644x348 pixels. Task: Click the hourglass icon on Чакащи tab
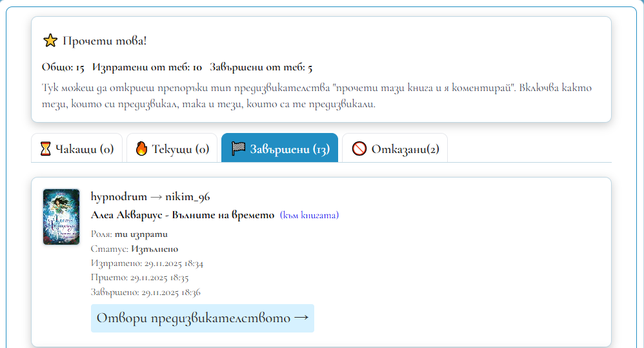click(x=46, y=148)
